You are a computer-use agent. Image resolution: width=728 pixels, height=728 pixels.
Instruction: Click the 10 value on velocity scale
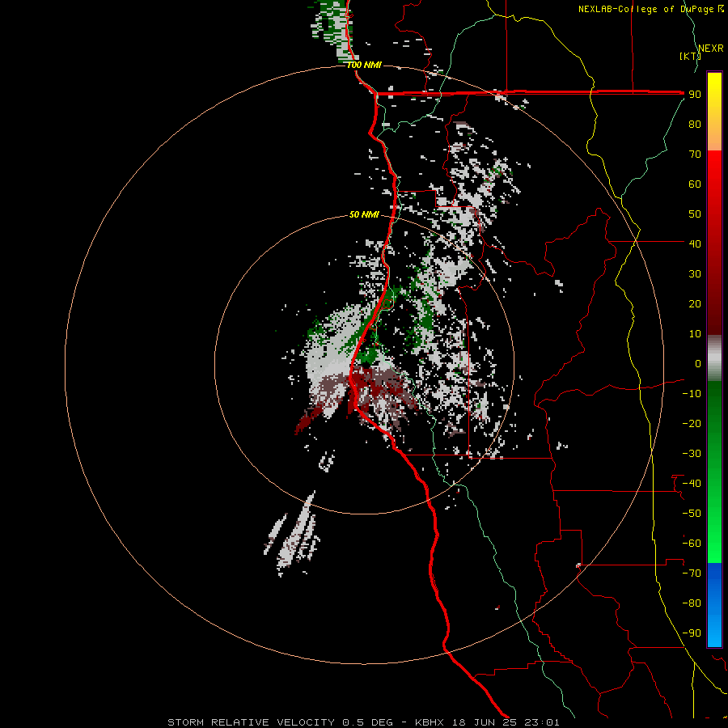pyautogui.click(x=695, y=334)
